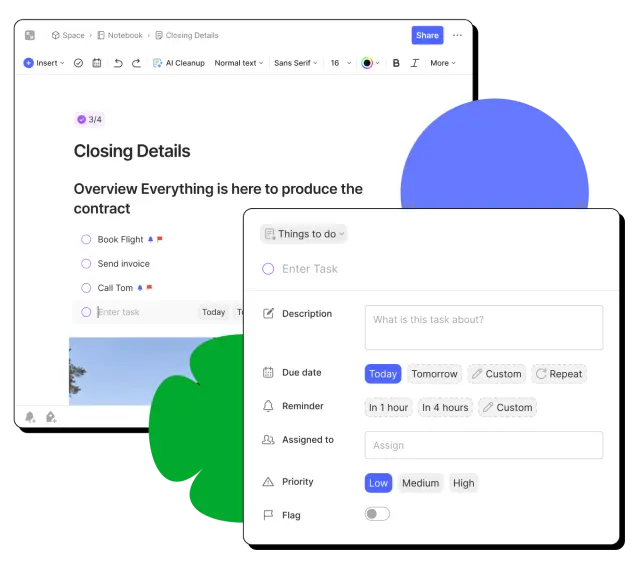Set due date to Tomorrow
Image resolution: width=640 pixels, height=565 pixels.
(434, 374)
